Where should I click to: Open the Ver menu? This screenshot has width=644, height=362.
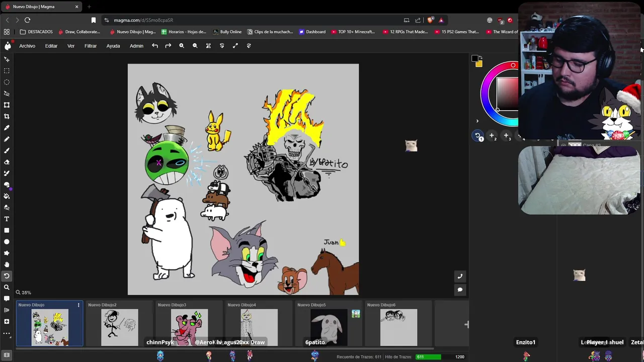click(x=71, y=46)
